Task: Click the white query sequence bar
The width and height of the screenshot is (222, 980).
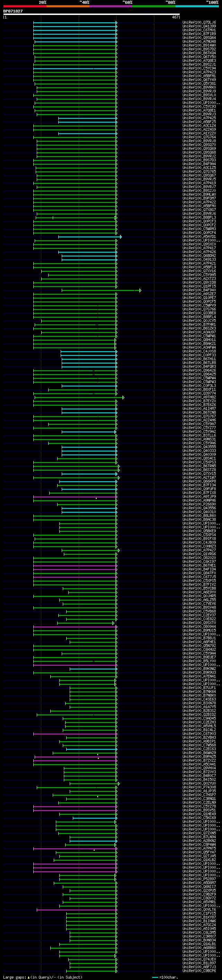Action: (x=92, y=15)
